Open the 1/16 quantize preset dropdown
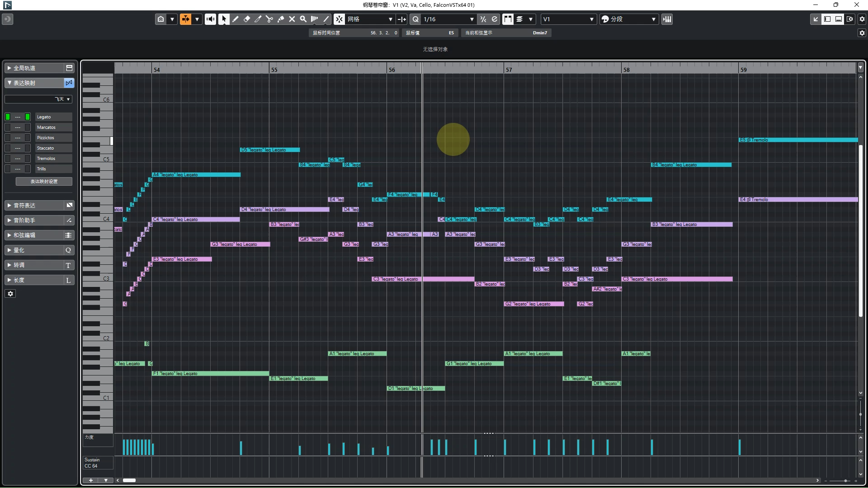 (x=449, y=19)
